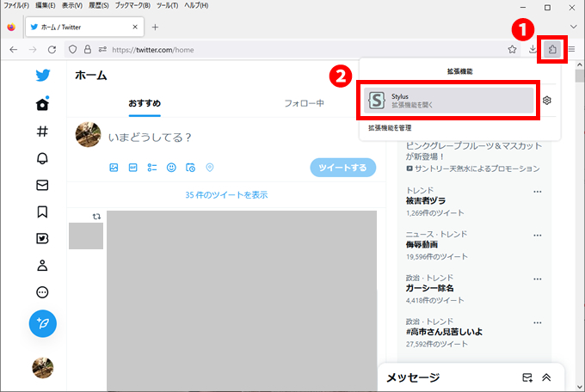Switch to the フォロー中 tab
Screen dimensions: 585x392
pyautogui.click(x=304, y=103)
